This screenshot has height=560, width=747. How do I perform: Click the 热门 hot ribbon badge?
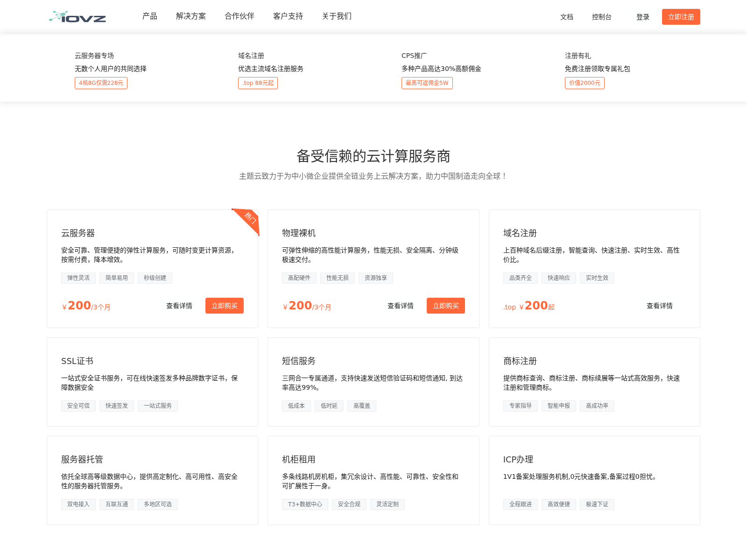tap(249, 218)
